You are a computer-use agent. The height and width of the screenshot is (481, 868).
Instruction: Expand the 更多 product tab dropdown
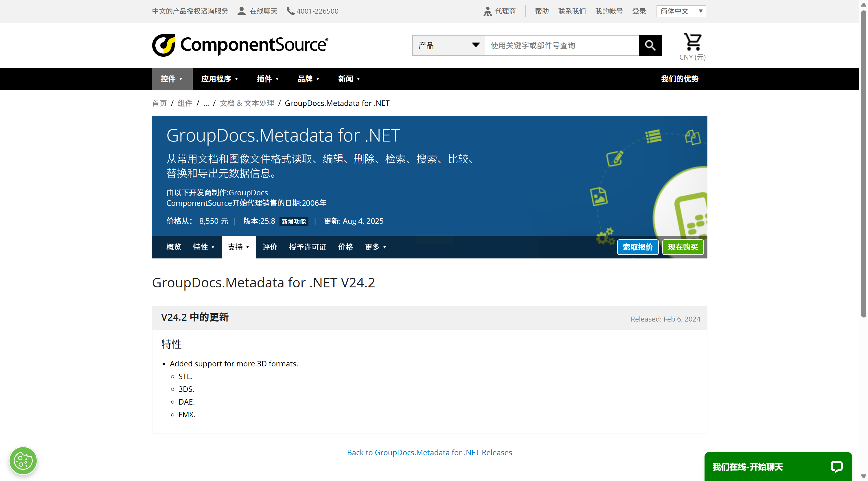(x=375, y=247)
